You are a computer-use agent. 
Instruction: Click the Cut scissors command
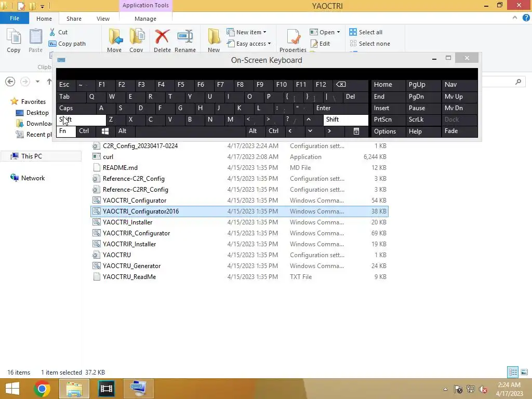click(x=58, y=32)
